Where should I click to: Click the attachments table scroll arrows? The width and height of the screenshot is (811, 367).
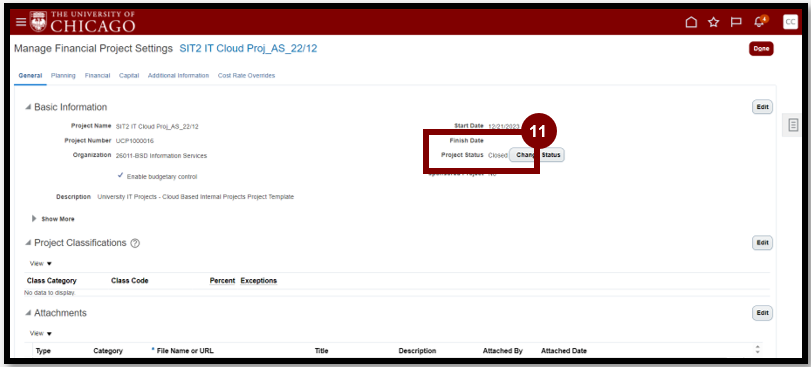pos(758,350)
